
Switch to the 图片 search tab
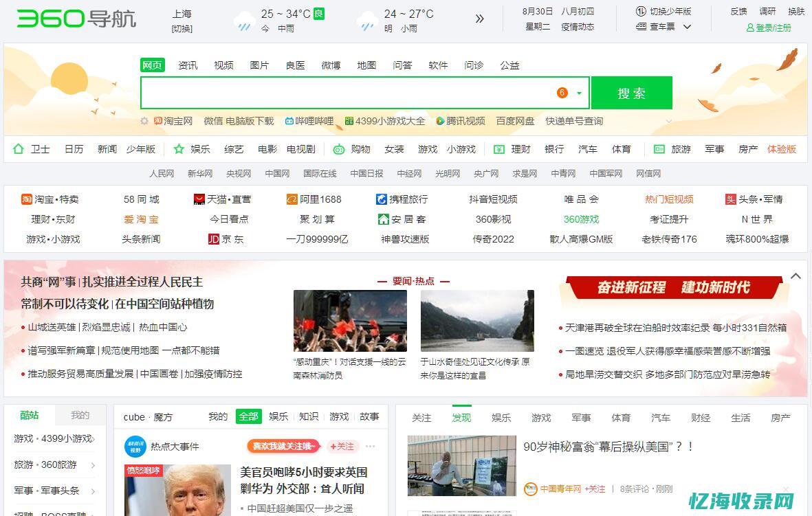click(259, 65)
